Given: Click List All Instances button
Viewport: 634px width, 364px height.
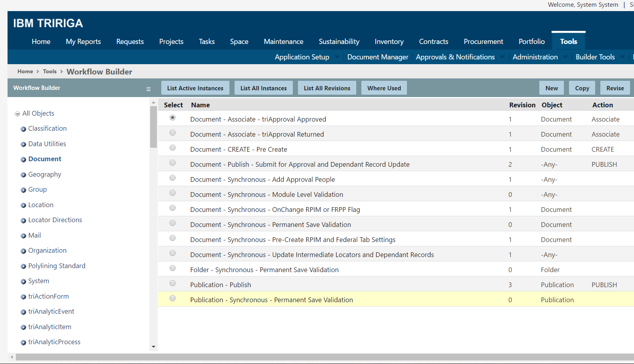Looking at the screenshot, I should click(264, 88).
